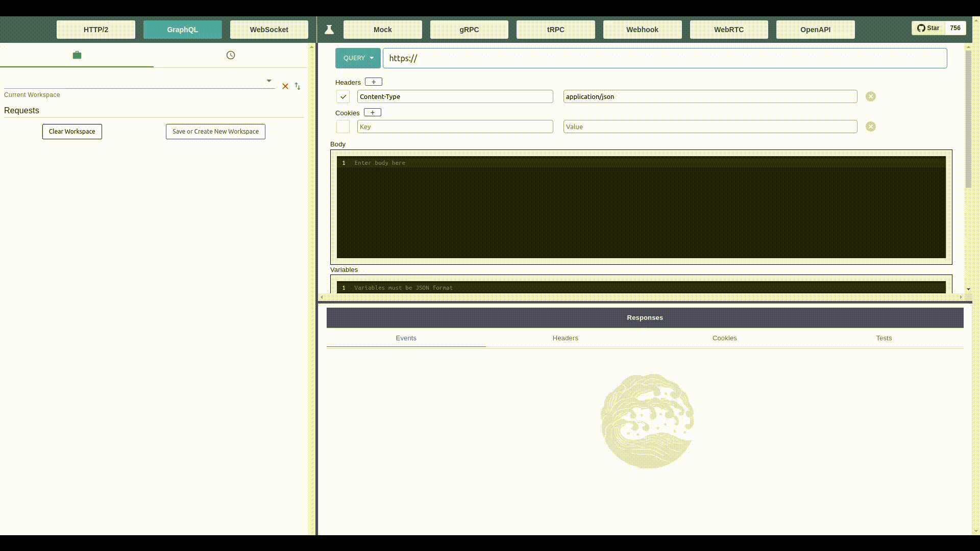The height and width of the screenshot is (551, 980).
Task: Click Save or Create New Workspace
Action: [x=215, y=132]
